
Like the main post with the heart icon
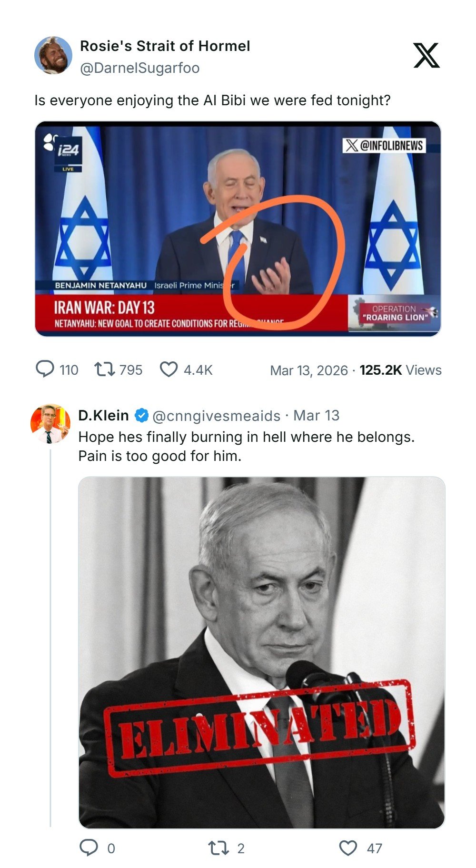(x=169, y=369)
